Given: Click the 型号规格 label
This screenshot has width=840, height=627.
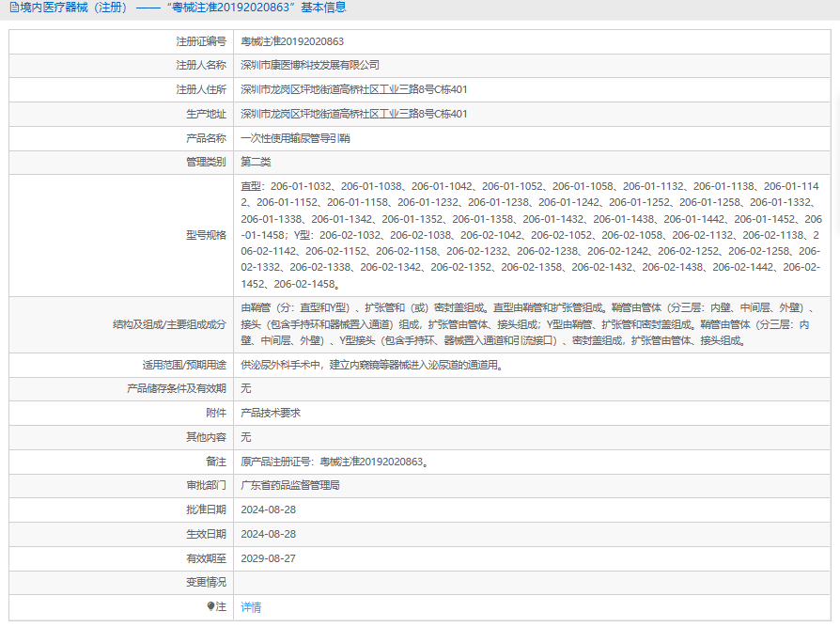Looking at the screenshot, I should pos(206,235).
